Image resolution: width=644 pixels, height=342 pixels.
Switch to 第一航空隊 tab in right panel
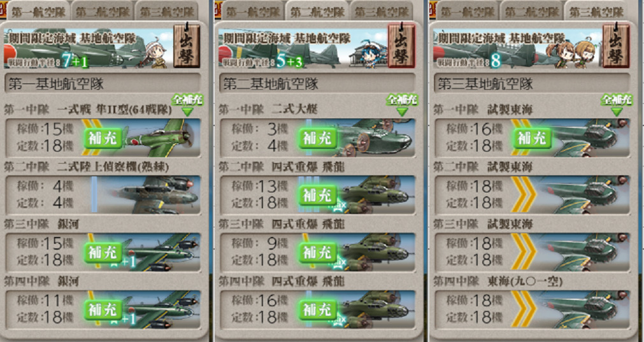[x=468, y=11]
